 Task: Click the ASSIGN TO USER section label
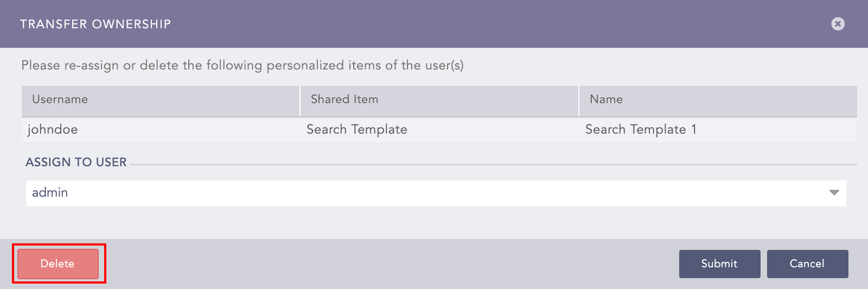pyautogui.click(x=76, y=162)
